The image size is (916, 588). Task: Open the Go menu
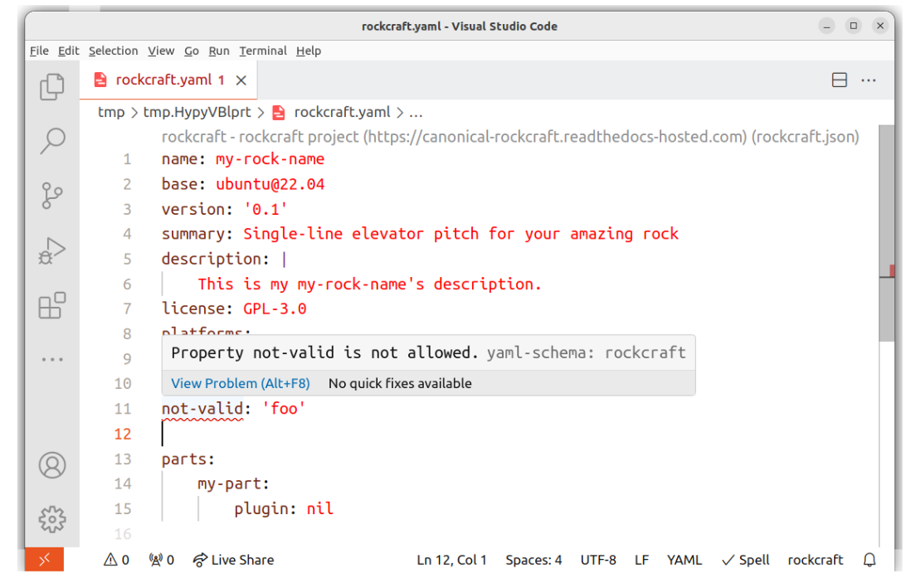[x=192, y=51]
